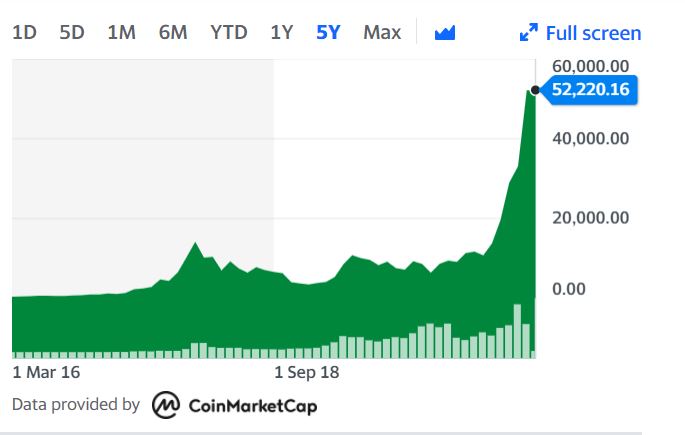Select the 1Y time range
This screenshot has height=435, width=685.
click(x=282, y=32)
